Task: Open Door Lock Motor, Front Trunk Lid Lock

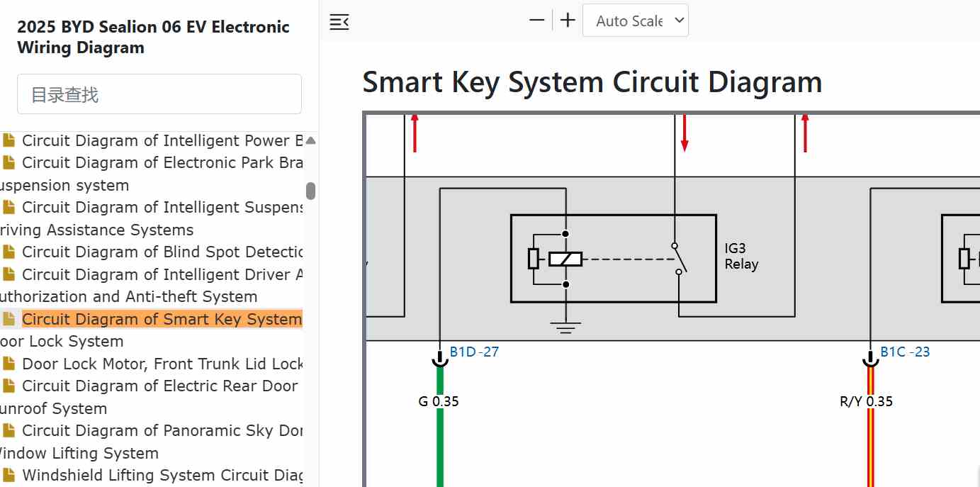Action: [x=162, y=364]
